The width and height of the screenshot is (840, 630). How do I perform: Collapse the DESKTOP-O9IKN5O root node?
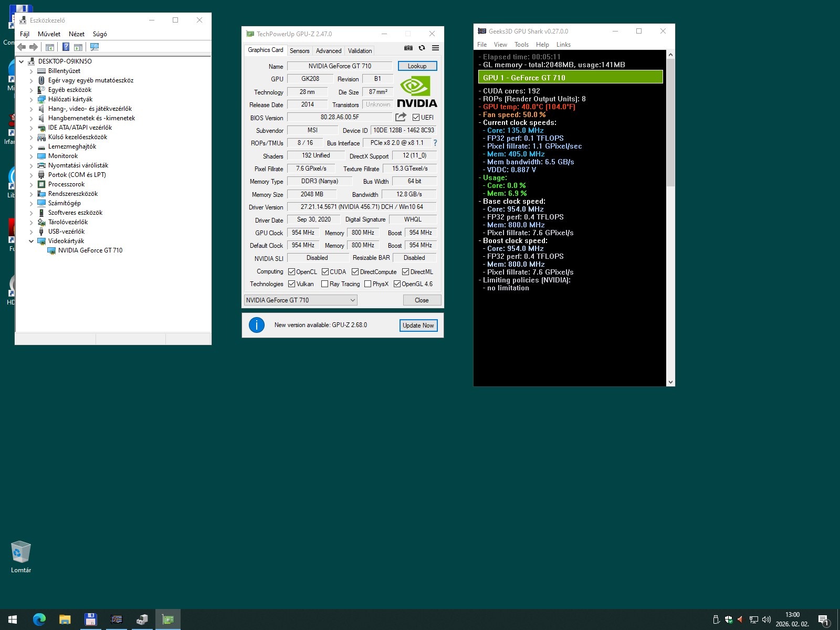[x=21, y=61]
